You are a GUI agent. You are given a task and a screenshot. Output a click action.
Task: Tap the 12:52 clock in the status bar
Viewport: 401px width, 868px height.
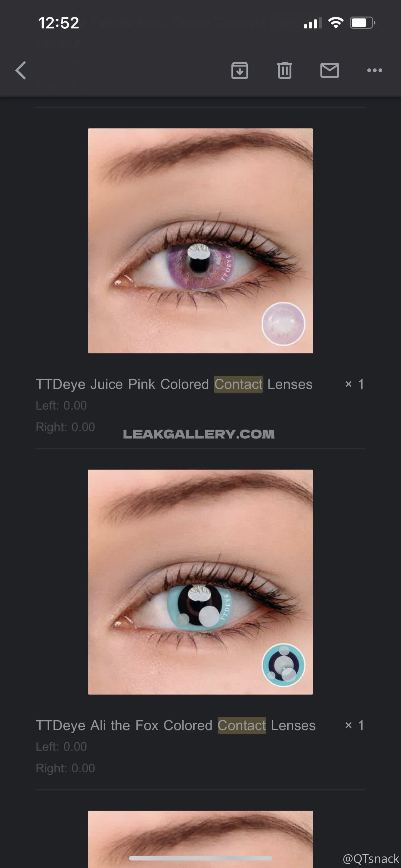click(x=59, y=23)
